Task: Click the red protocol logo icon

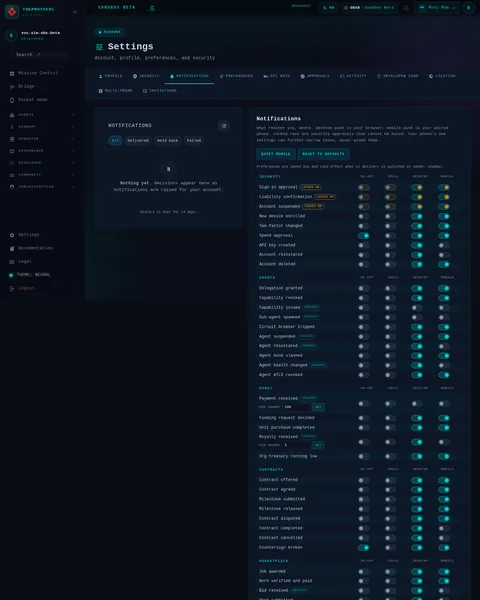Action: pos(12,12)
